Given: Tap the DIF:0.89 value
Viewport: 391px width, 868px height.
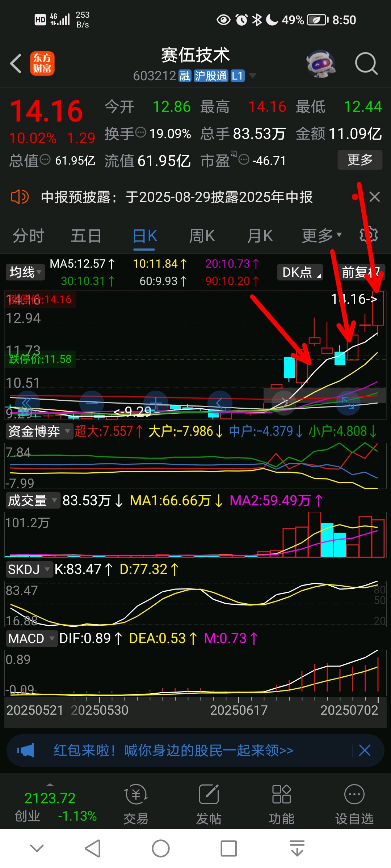Looking at the screenshot, I should click(91, 638).
